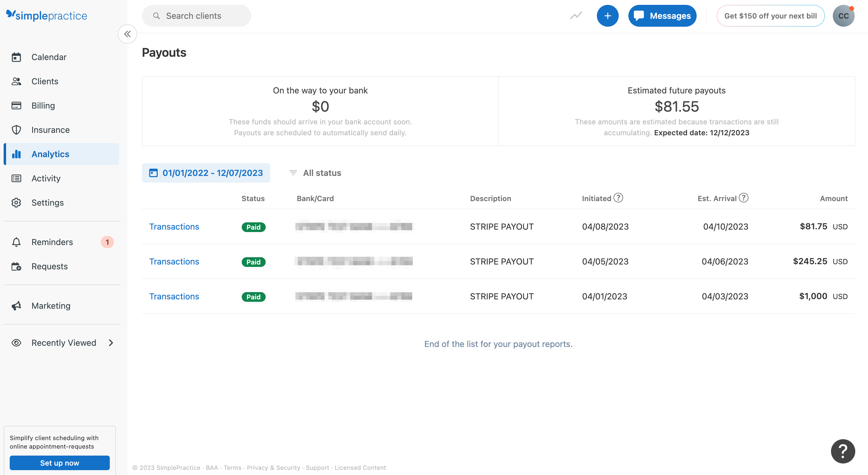This screenshot has width=868, height=475.
Task: Open the help question mark bubble
Action: click(843, 451)
